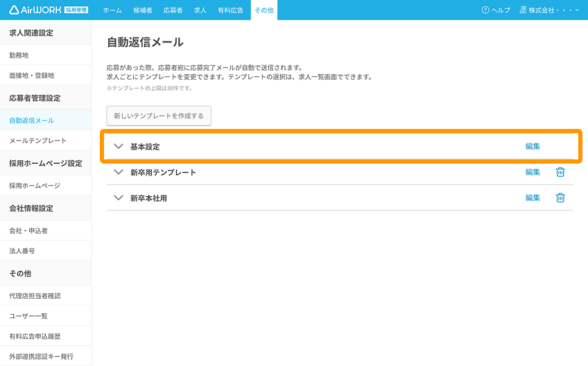588x366 pixels.
Task: Click 編集 for 新卒用テンプレート
Action: (x=533, y=172)
